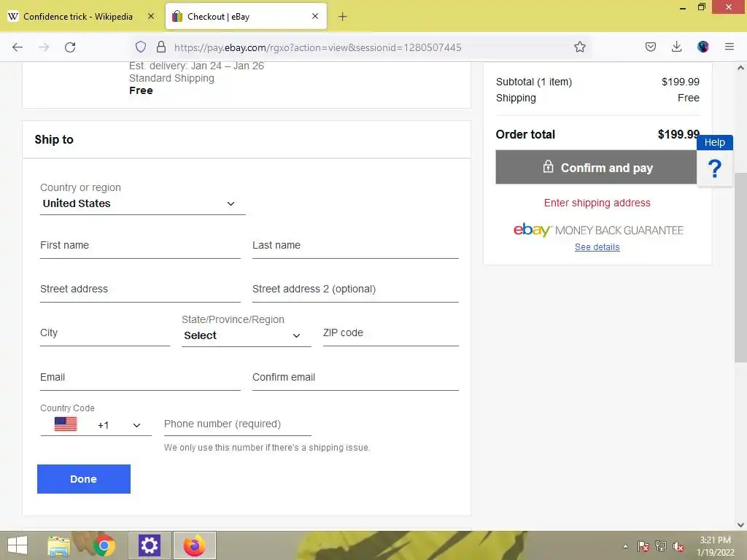Click the Confirm and pay button
The image size is (747, 560).
tap(596, 167)
